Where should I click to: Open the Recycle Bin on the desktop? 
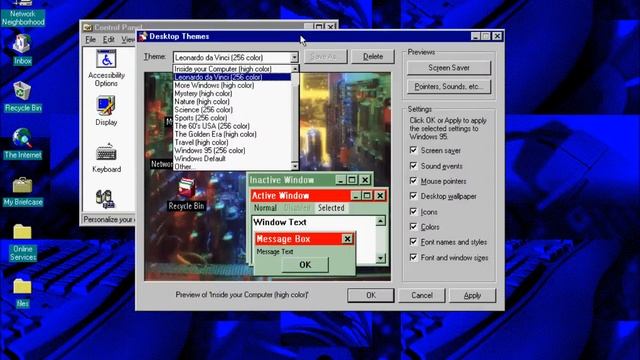coord(23,97)
